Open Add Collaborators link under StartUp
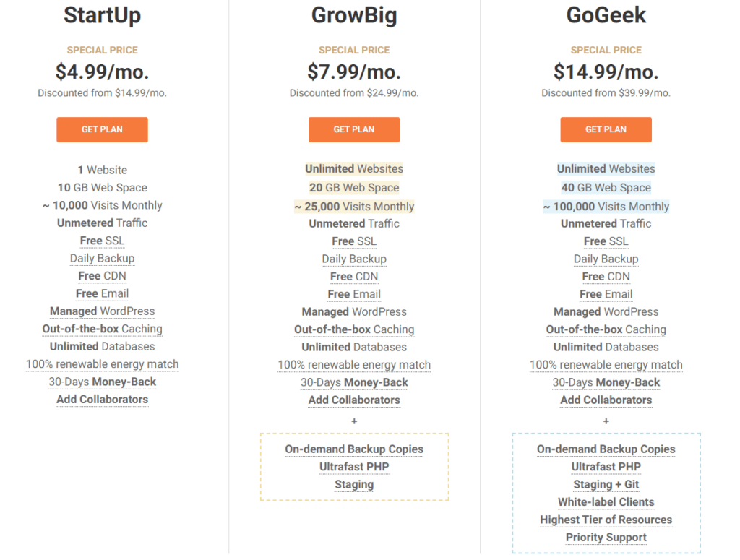Screen dimensions: 740x560 coord(102,400)
